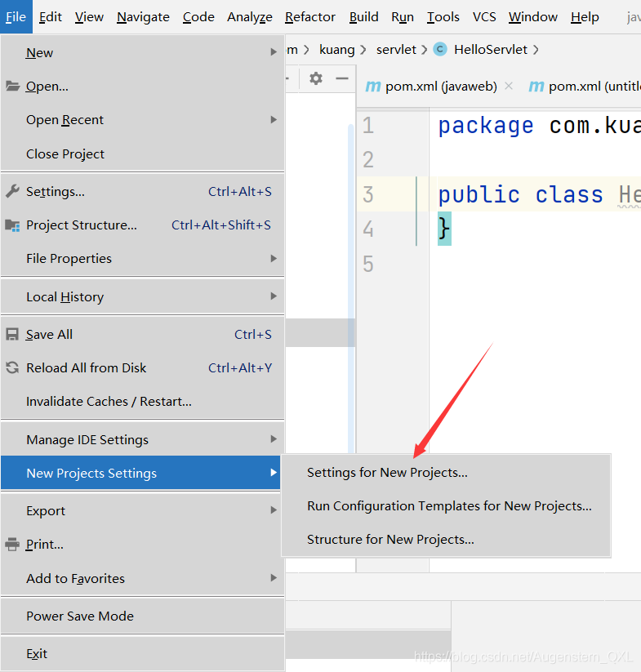Select Invalidate Caches / Restart...

(142, 402)
